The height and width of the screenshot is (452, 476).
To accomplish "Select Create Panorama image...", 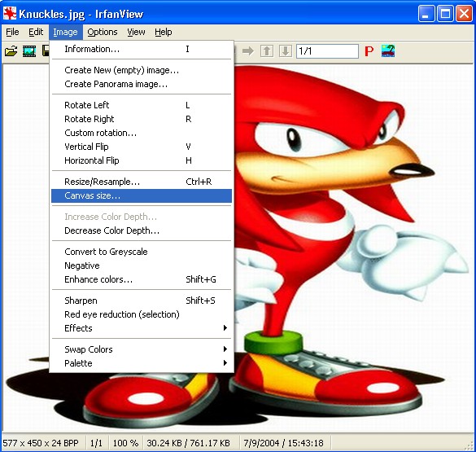I will [142, 84].
